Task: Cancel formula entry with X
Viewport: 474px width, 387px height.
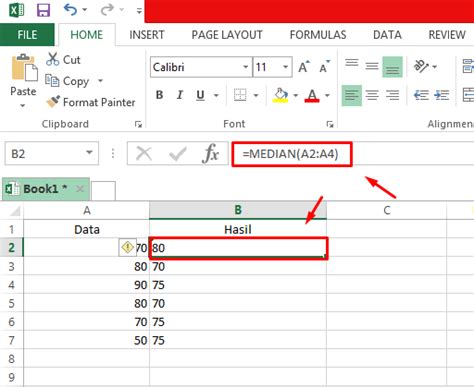Action: pyautogui.click(x=144, y=154)
